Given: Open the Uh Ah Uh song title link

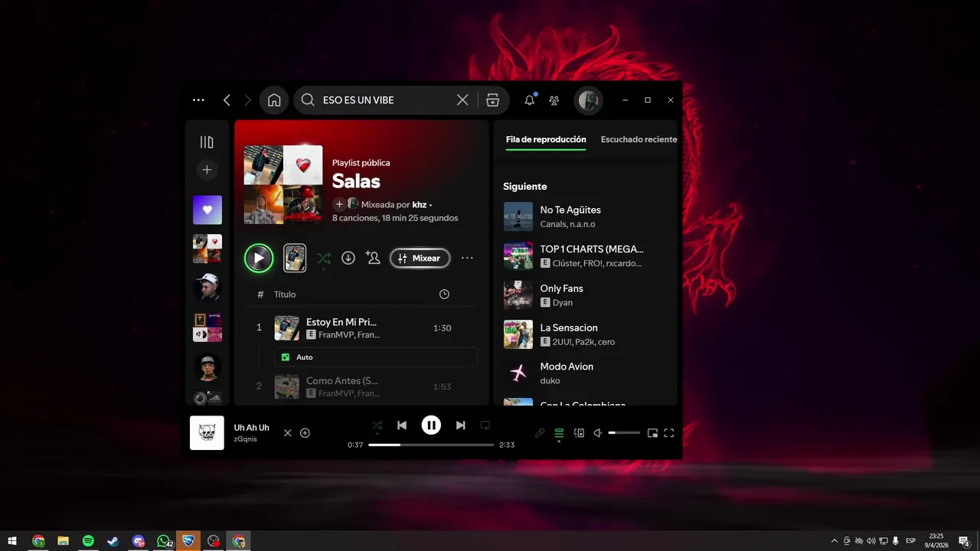Looking at the screenshot, I should point(252,428).
